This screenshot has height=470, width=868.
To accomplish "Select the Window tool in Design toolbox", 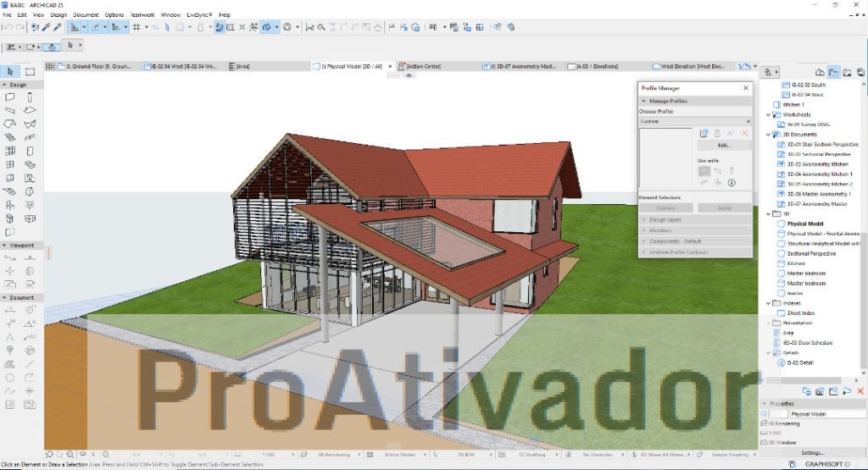I will [x=10, y=164].
